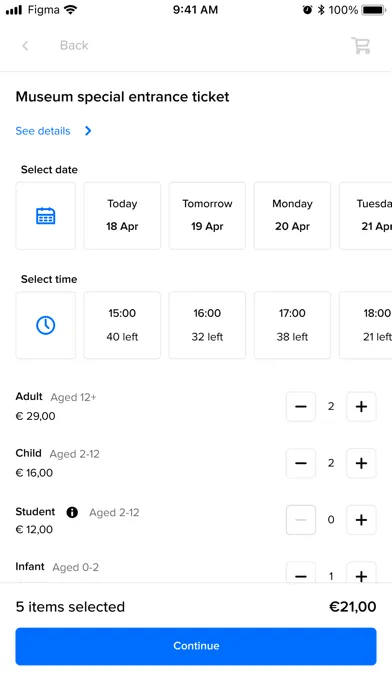Decrease Adult ticket count
This screenshot has height=696, width=392.
coord(301,407)
